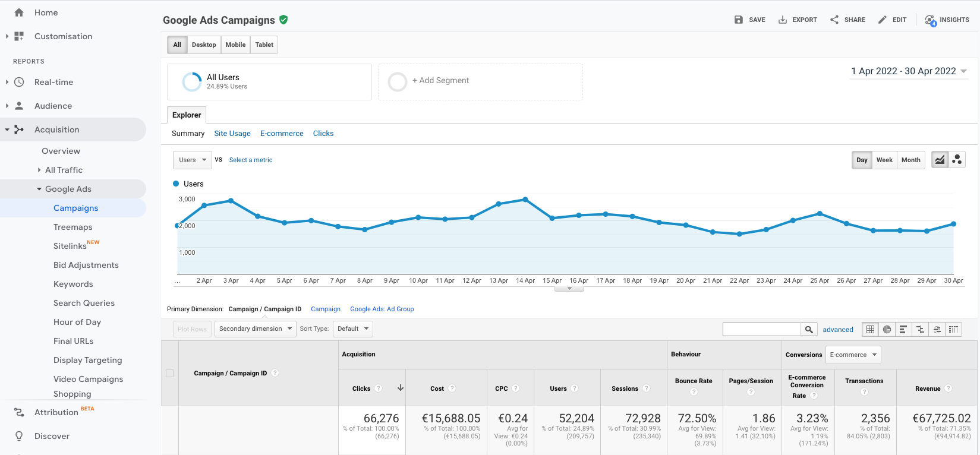Viewport: 980px width, 455px height.
Task: Click the help icon next to Revenue
Action: [949, 388]
